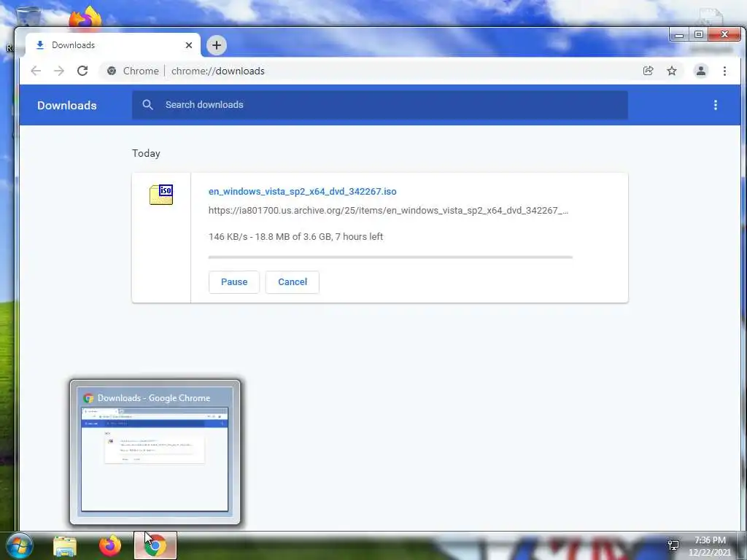
Task: Click the network tray icon
Action: [673, 545]
